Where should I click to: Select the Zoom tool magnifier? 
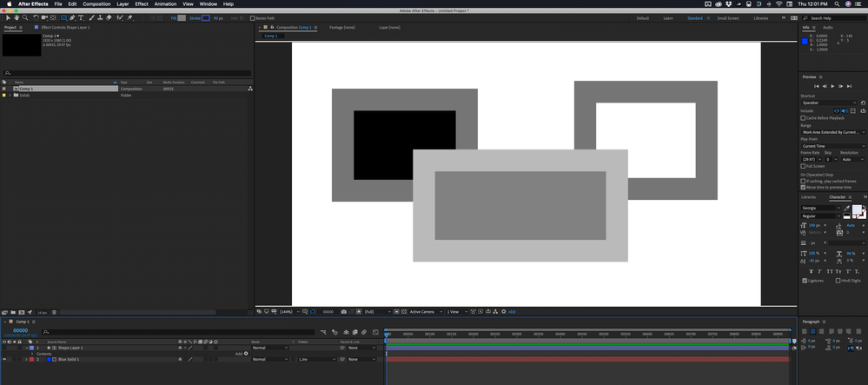coord(25,17)
